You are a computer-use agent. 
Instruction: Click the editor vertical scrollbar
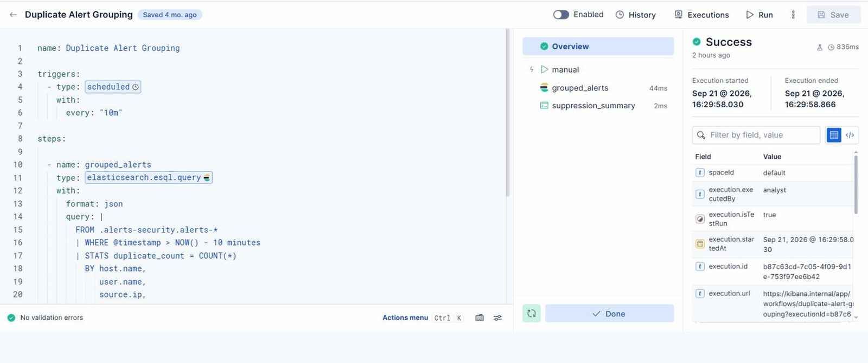pyautogui.click(x=508, y=113)
